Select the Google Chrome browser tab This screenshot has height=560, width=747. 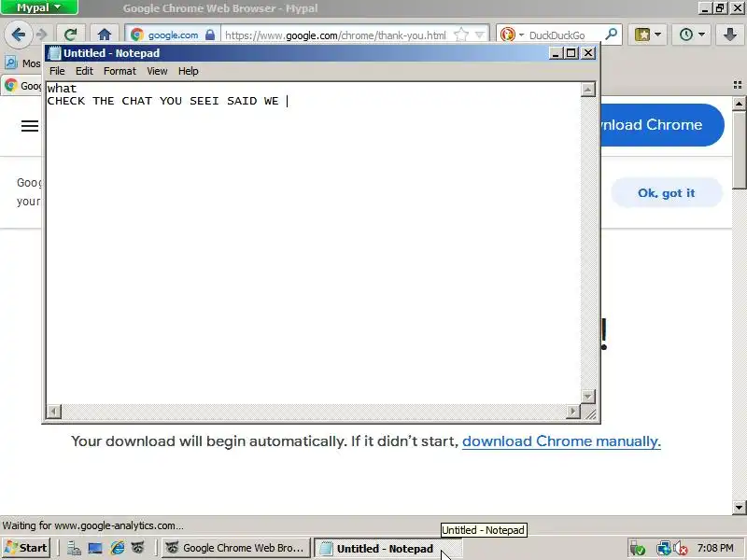(x=21, y=86)
